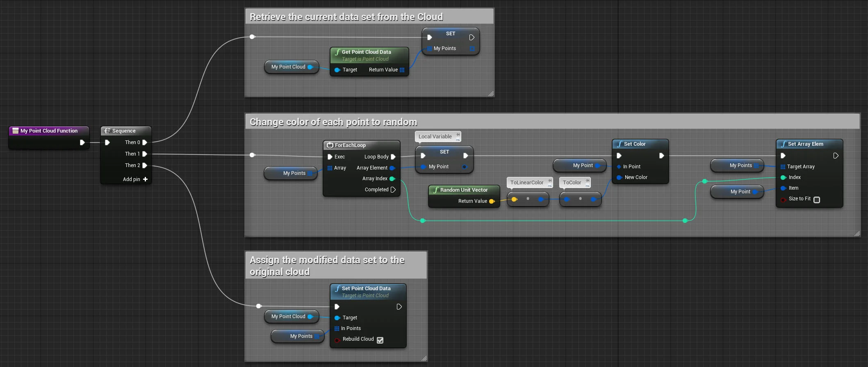Screen dimensions: 868x367
Task: Click the Sequence node input exec pin
Action: coord(107,142)
